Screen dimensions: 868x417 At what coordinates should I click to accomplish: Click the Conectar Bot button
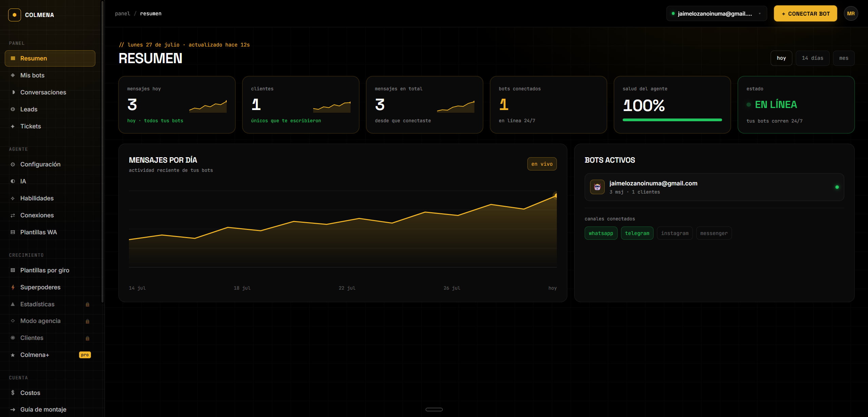point(805,14)
